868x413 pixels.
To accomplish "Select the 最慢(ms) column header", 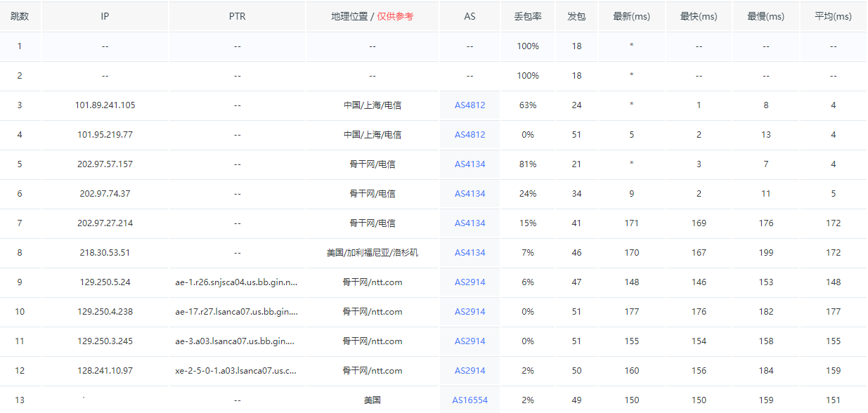I will click(x=765, y=16).
